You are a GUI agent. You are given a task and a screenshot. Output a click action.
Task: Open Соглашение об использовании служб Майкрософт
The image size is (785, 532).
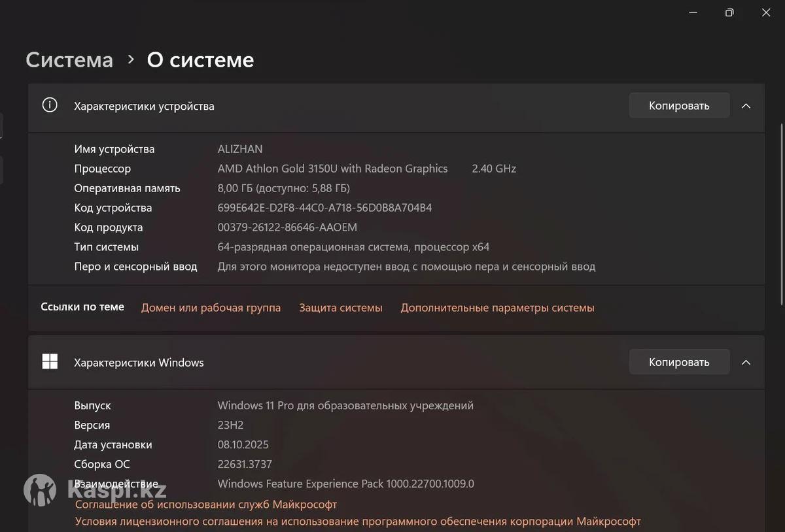[x=206, y=505]
